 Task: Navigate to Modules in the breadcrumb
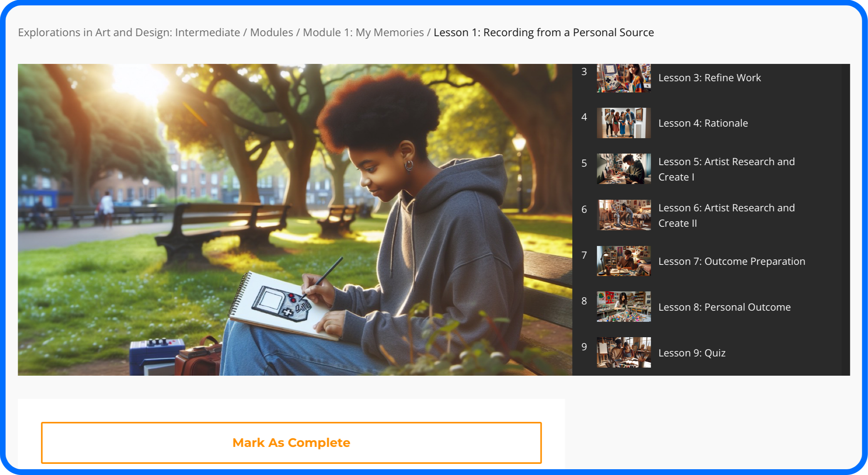[271, 32]
